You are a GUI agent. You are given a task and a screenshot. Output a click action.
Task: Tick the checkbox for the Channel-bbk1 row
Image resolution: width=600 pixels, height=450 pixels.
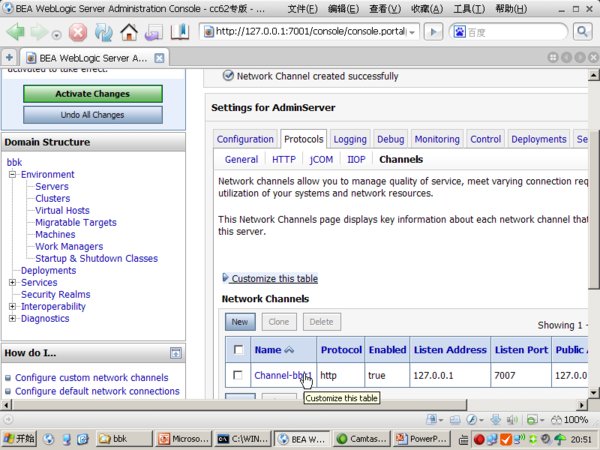238,375
